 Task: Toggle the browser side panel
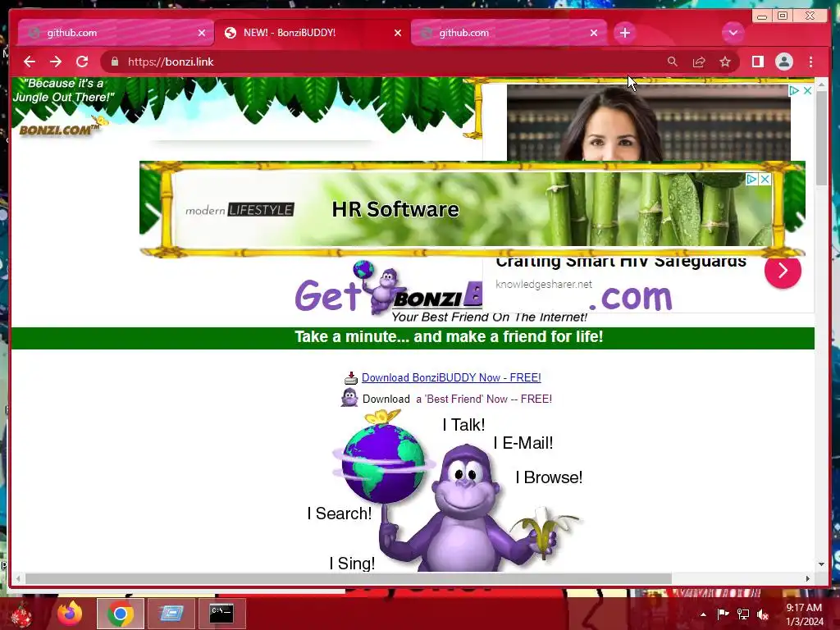point(757,62)
